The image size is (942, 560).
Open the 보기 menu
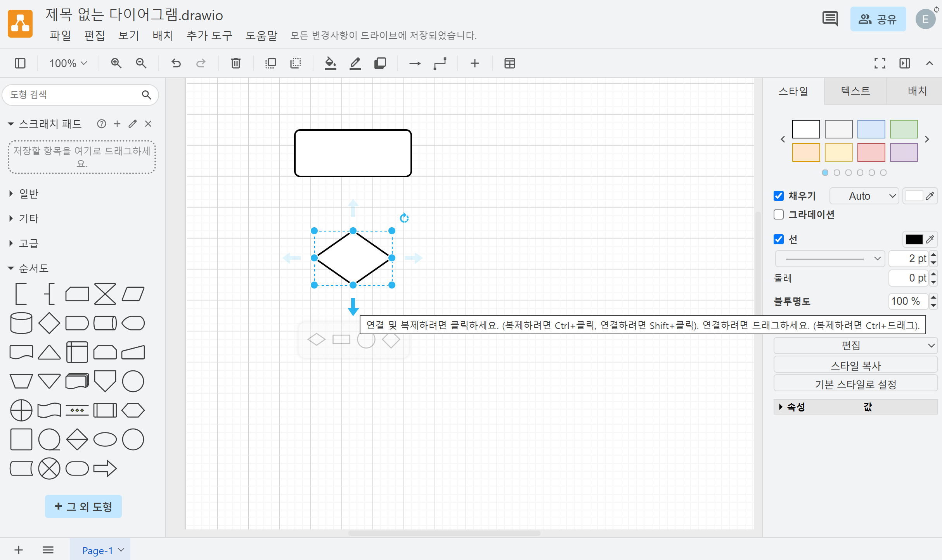(x=129, y=35)
